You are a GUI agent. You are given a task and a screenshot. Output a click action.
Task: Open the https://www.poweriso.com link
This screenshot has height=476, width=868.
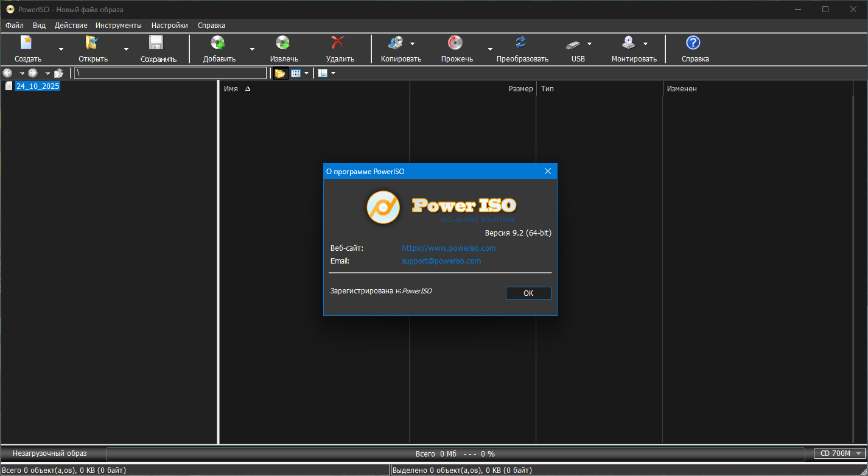[x=449, y=248]
